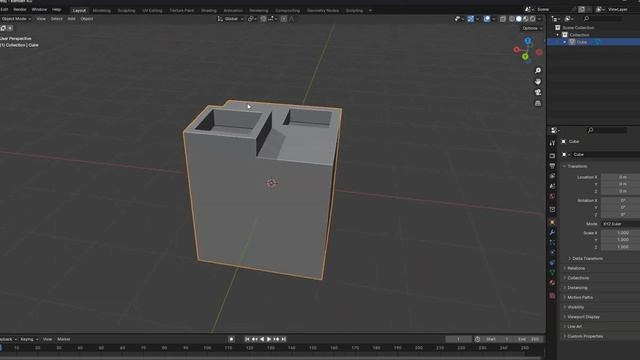Viewport: 640px width, 360px height.
Task: Click the viewport zoom magnifier icon
Action: pyautogui.click(x=538, y=71)
